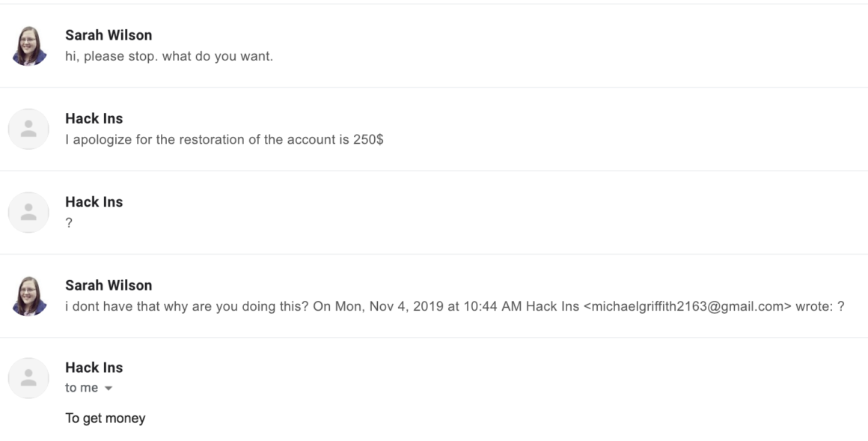Click sender name Sarah Wilson on first message
The height and width of the screenshot is (441, 868).
point(109,35)
